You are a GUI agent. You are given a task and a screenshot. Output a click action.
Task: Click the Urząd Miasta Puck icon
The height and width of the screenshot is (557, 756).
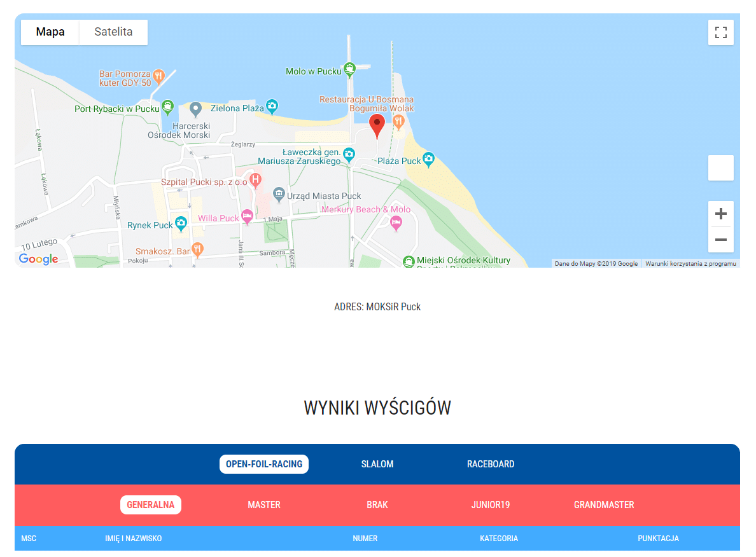[279, 195]
